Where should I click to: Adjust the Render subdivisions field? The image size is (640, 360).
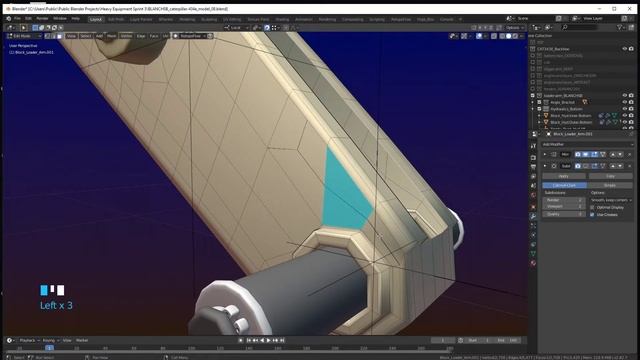[x=564, y=200]
